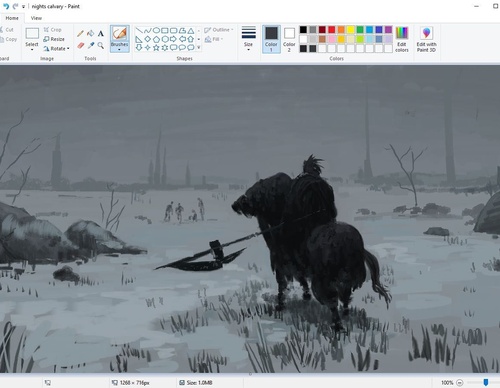Viewport: 500px width, 388px height.
Task: Pick the black color swatch
Action: [x=303, y=30]
